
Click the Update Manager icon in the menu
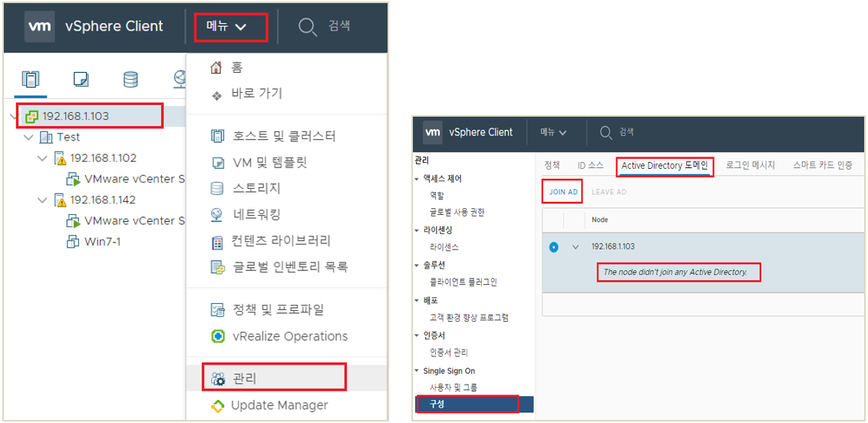218,406
